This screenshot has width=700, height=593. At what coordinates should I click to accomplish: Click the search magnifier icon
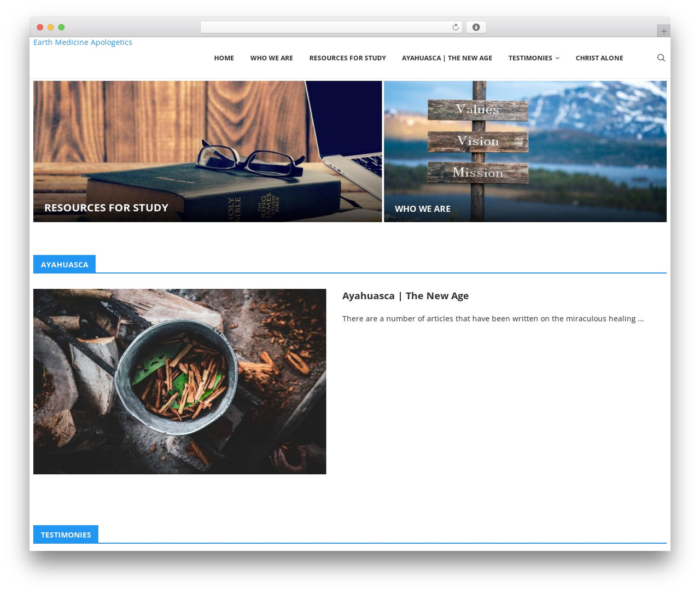tap(661, 58)
